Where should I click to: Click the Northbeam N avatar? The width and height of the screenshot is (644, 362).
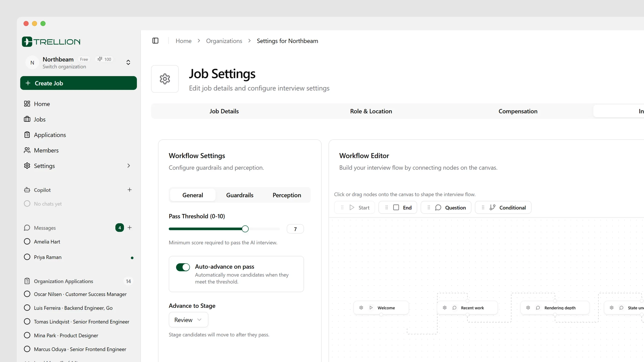[32, 63]
